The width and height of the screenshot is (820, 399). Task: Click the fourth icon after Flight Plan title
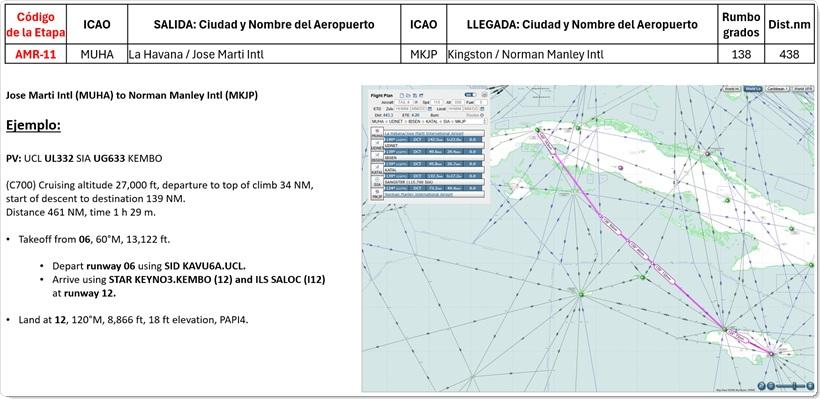[421, 95]
